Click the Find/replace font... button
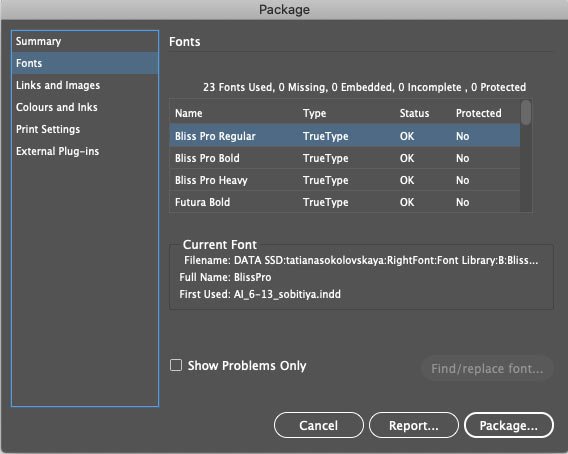 (x=487, y=368)
